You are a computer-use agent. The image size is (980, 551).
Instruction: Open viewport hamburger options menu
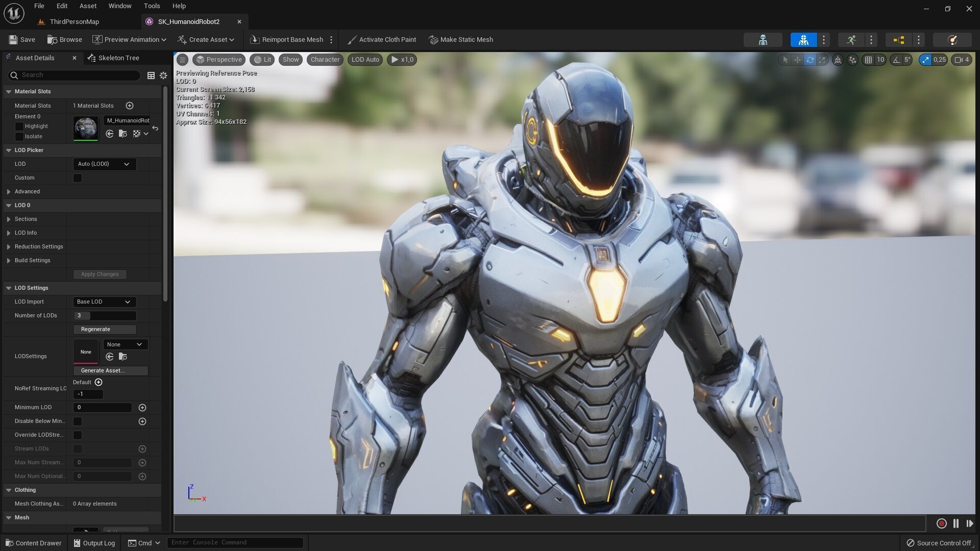[x=182, y=60]
